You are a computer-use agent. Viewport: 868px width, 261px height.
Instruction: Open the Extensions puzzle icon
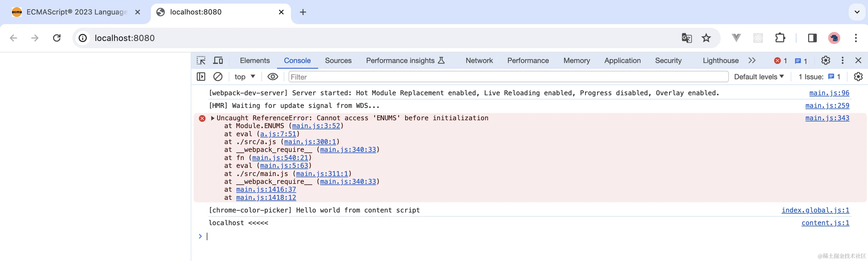pyautogui.click(x=780, y=38)
